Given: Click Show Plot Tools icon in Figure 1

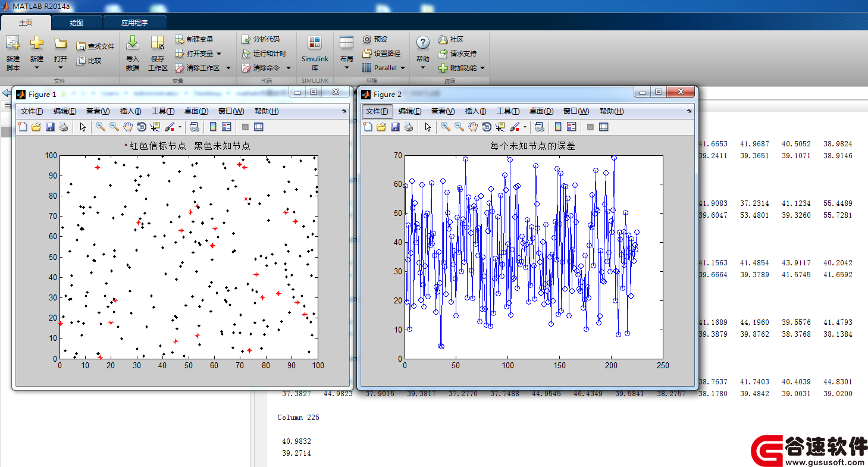Looking at the screenshot, I should [x=259, y=127].
